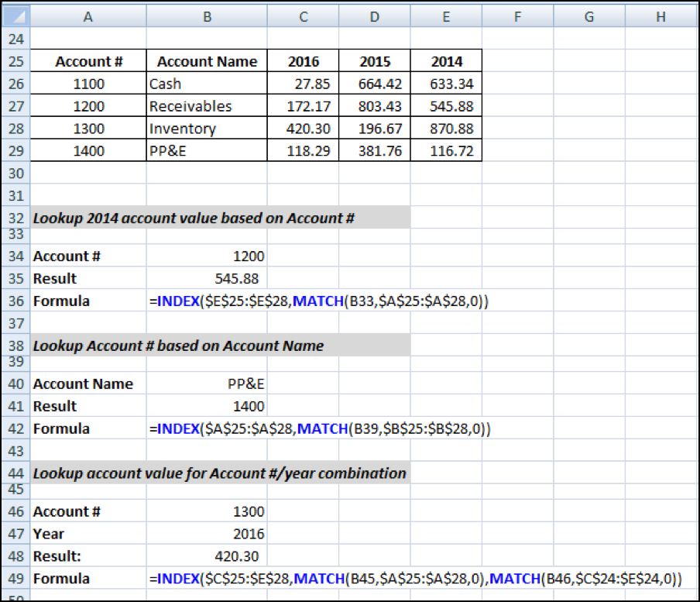Click the Receivables 2016 value "172.17"
This screenshot has width=700, height=602.
(303, 106)
